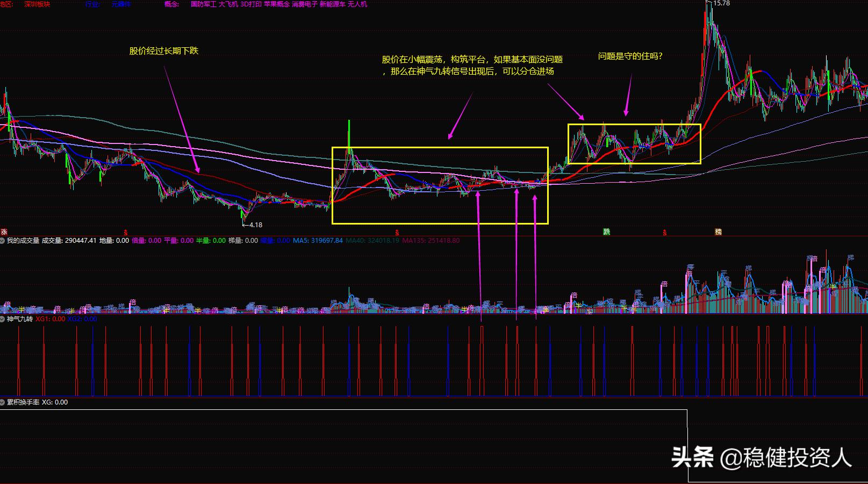
Task: Click the 神气九转 indicator name
Action: coord(20,319)
